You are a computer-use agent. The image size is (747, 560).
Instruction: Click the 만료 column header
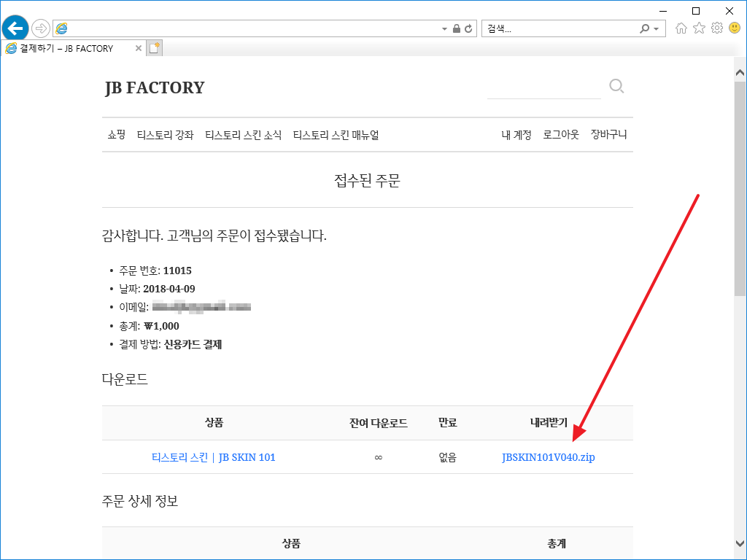[x=448, y=422]
